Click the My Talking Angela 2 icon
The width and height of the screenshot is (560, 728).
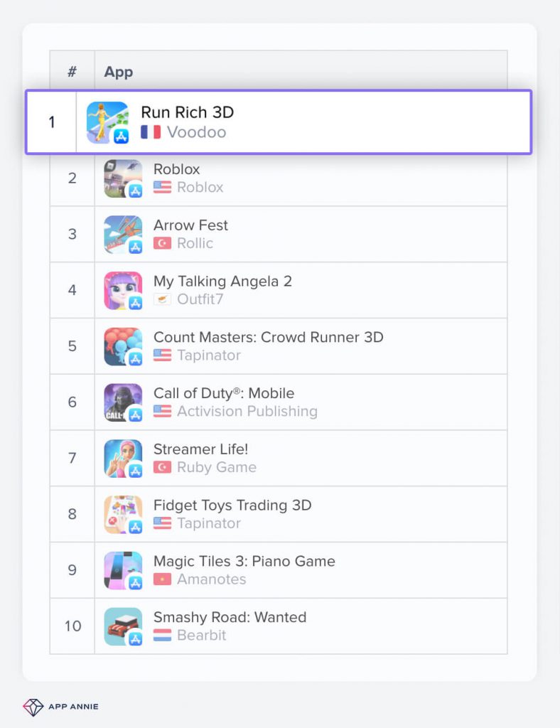[x=122, y=290]
